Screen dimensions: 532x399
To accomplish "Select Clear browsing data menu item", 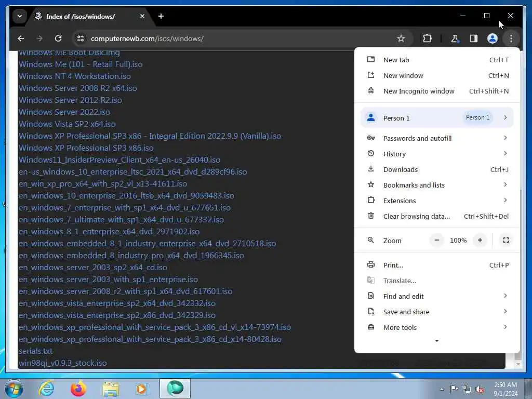I will click(437, 216).
